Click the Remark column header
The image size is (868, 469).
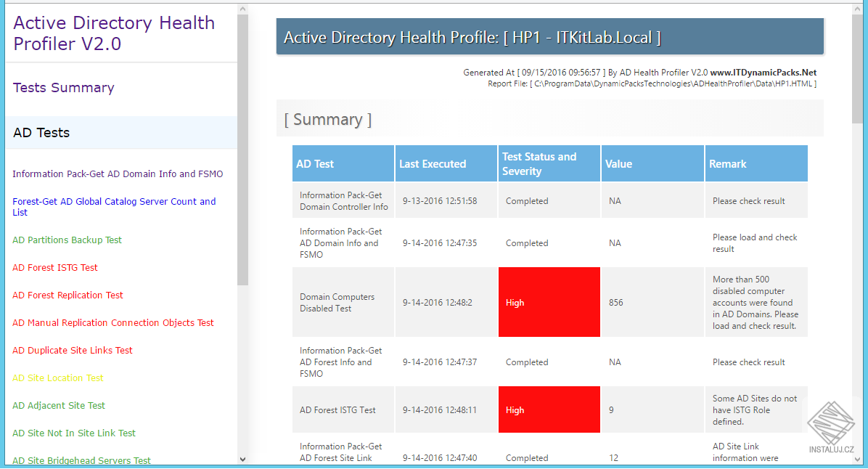[x=756, y=163]
